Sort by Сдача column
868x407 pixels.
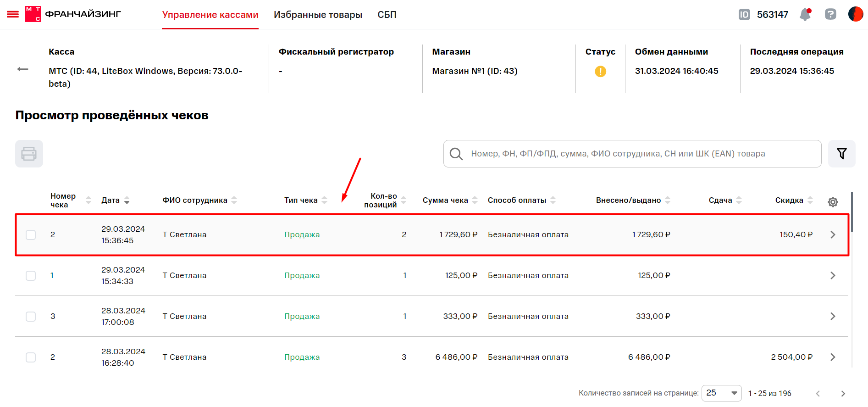pos(739,200)
